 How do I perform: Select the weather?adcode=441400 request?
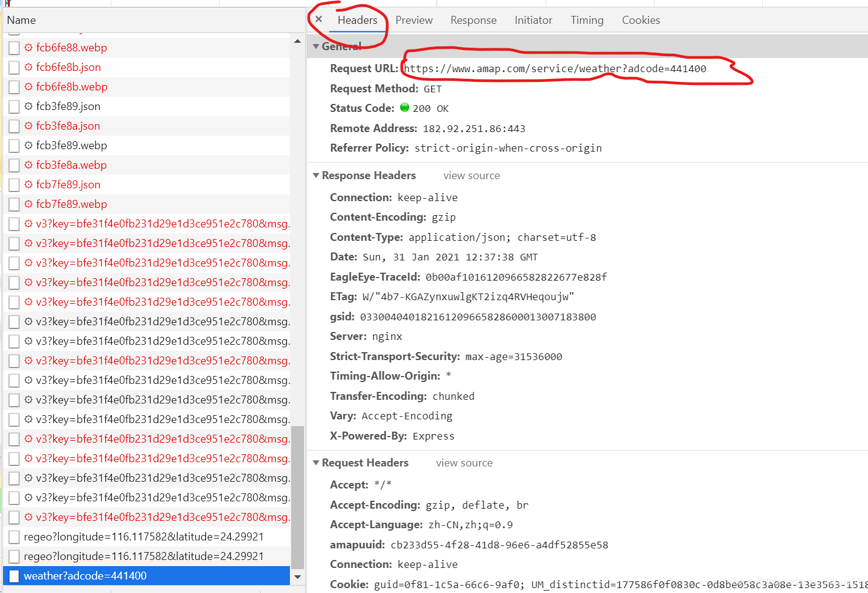147,576
